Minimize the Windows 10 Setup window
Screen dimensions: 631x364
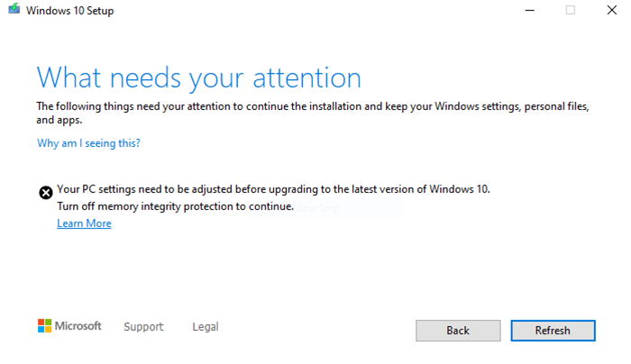tap(528, 11)
